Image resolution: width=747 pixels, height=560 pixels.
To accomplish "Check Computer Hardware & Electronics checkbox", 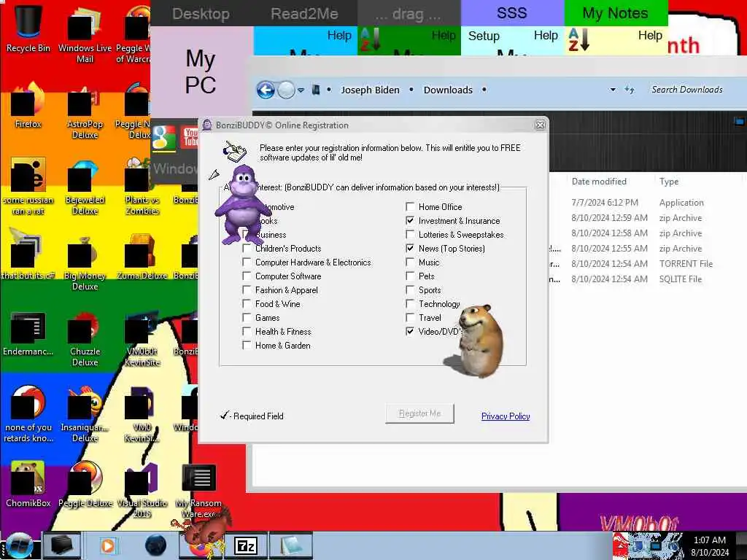I will click(247, 262).
